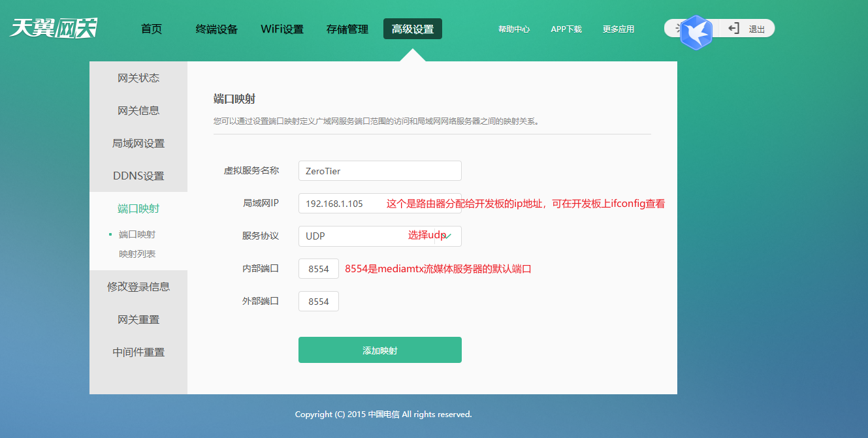Open the 服务协议 UDP dropdown
This screenshot has width=868, height=438.
[380, 236]
